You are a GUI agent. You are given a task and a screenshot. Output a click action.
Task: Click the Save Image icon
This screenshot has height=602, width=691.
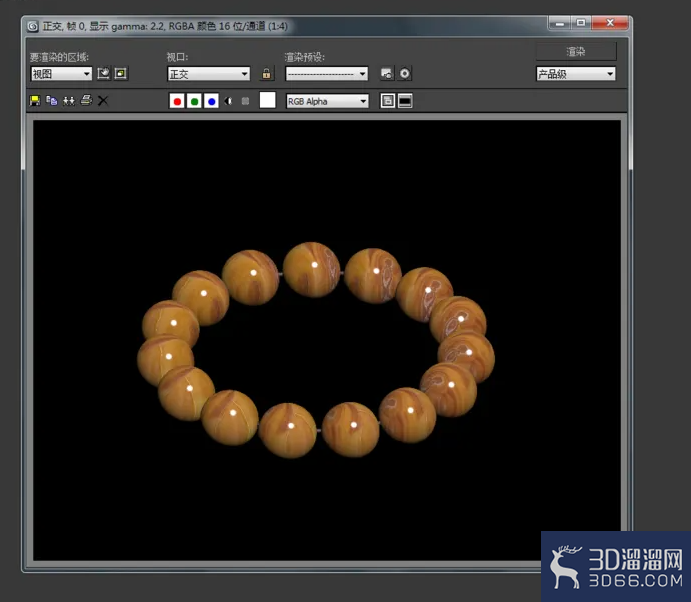click(x=35, y=101)
